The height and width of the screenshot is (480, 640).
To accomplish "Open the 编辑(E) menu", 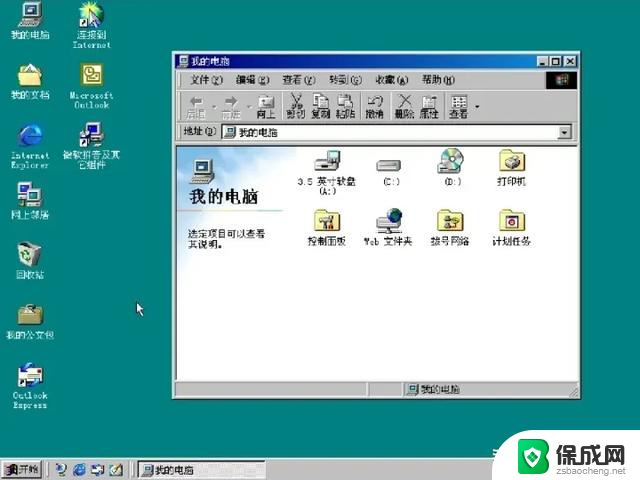I will click(253, 80).
